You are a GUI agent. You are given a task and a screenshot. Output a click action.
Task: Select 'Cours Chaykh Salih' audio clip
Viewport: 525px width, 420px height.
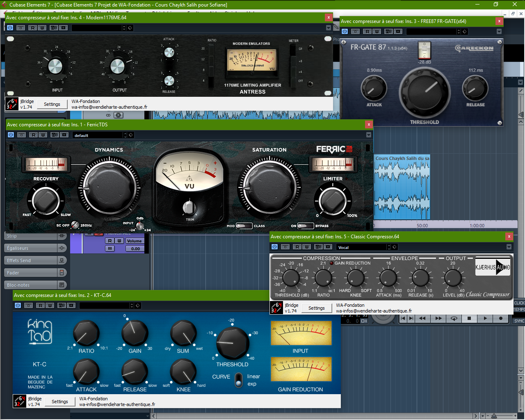click(x=402, y=187)
